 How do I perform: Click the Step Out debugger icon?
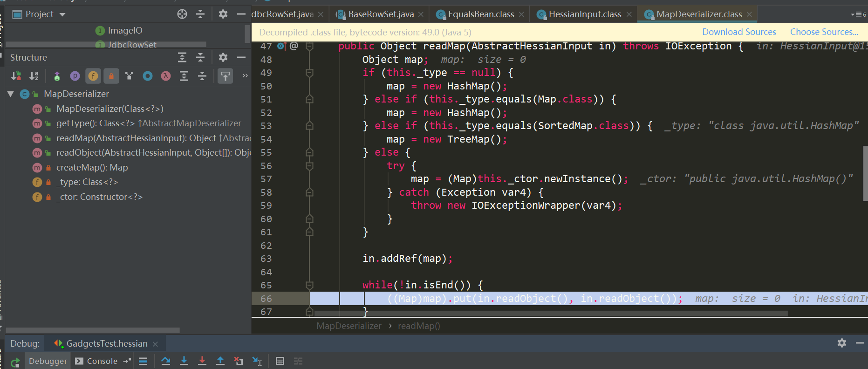[220, 361]
